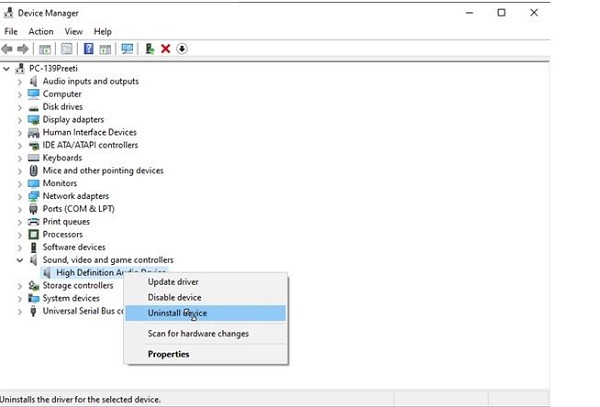The height and width of the screenshot is (407, 600).
Task: Click the Print queues printer icon
Action: point(34,222)
